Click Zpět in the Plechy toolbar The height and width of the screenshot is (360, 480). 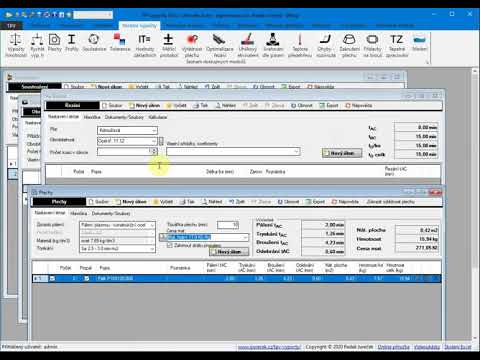coord(237,202)
